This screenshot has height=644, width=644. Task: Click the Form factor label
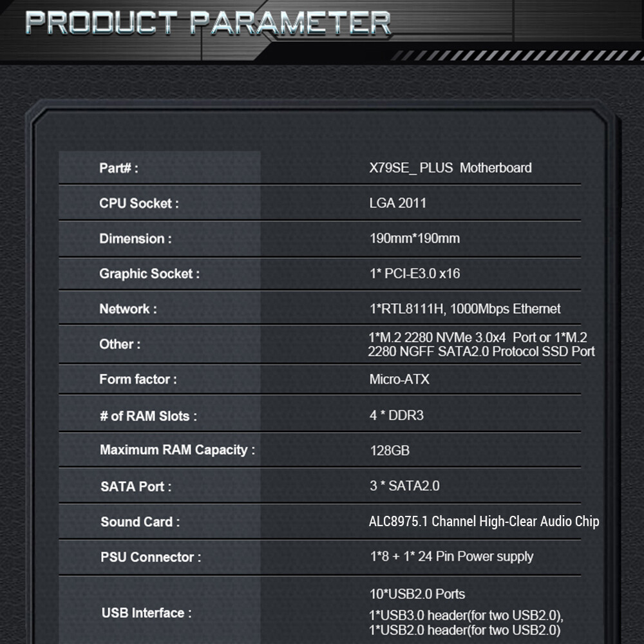click(x=138, y=379)
